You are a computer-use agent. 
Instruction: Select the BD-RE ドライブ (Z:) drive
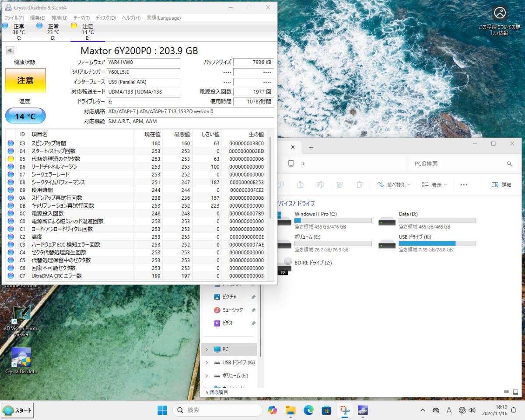coord(306,266)
